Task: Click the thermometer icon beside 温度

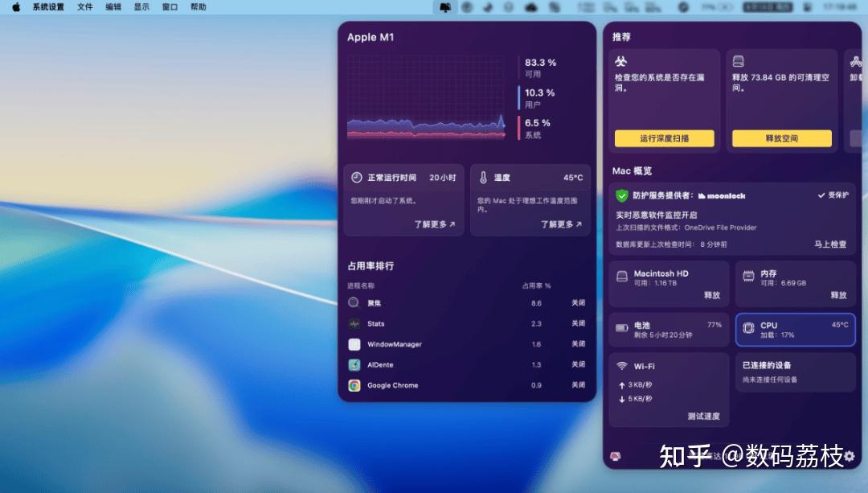Action: click(x=483, y=177)
